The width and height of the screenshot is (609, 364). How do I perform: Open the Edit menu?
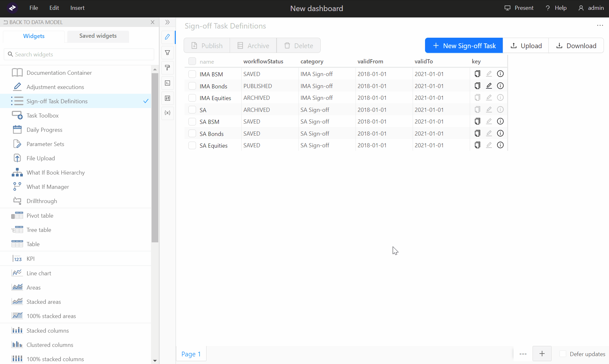pos(54,8)
